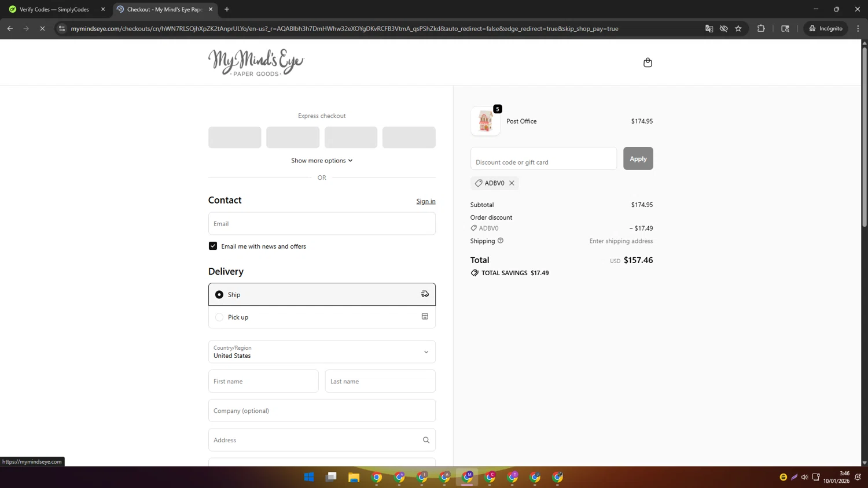The image size is (868, 488).
Task: Uncheck Email me with news and offers
Action: tap(213, 246)
